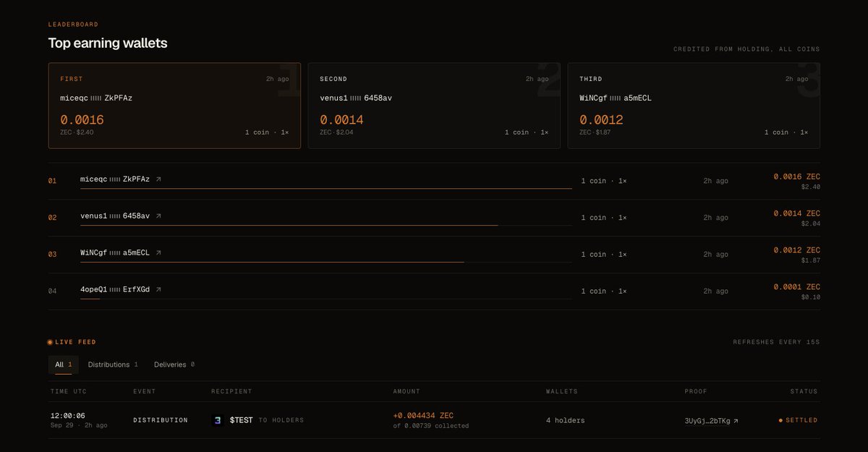Image resolution: width=868 pixels, height=452 pixels.
Task: Select the All tab in the live feed
Action: [63, 364]
